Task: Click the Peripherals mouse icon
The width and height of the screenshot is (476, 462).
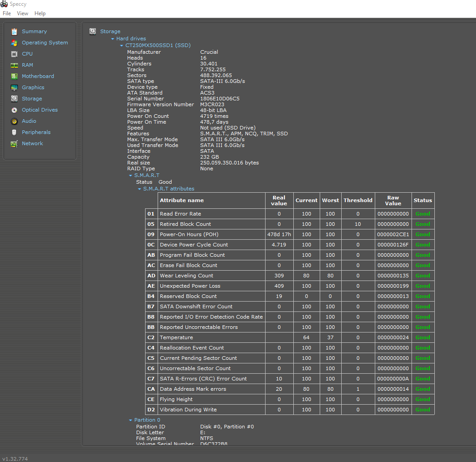Action: [14, 133]
